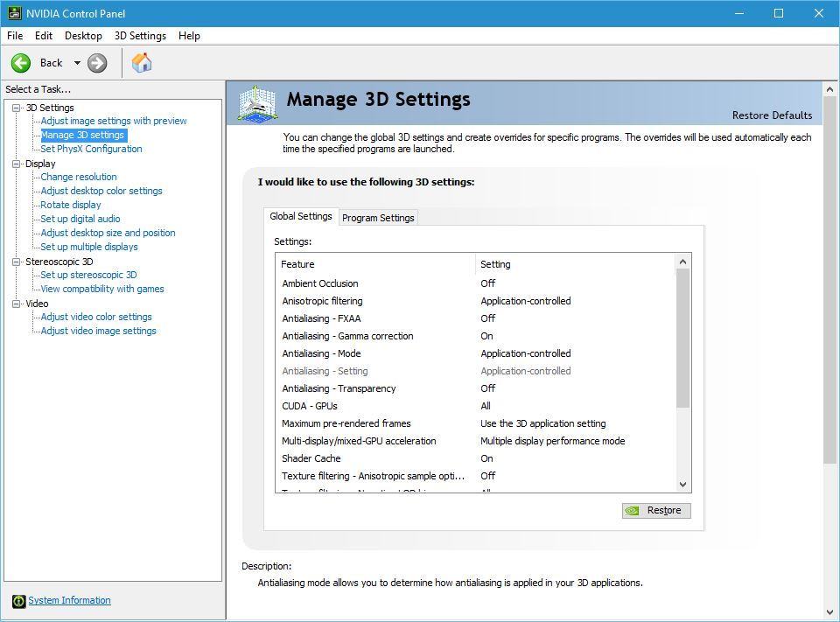Click the settings list scroll down arrow
The width and height of the screenshot is (840, 622).
683,485
